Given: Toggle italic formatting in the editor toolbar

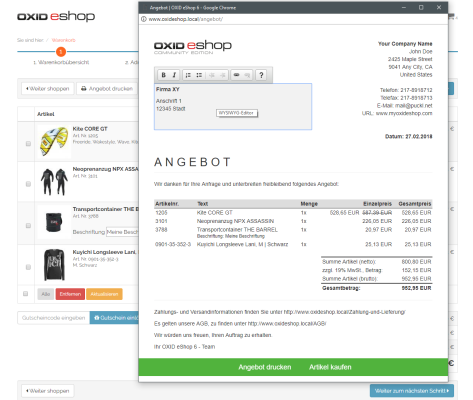Looking at the screenshot, I should click(174, 75).
